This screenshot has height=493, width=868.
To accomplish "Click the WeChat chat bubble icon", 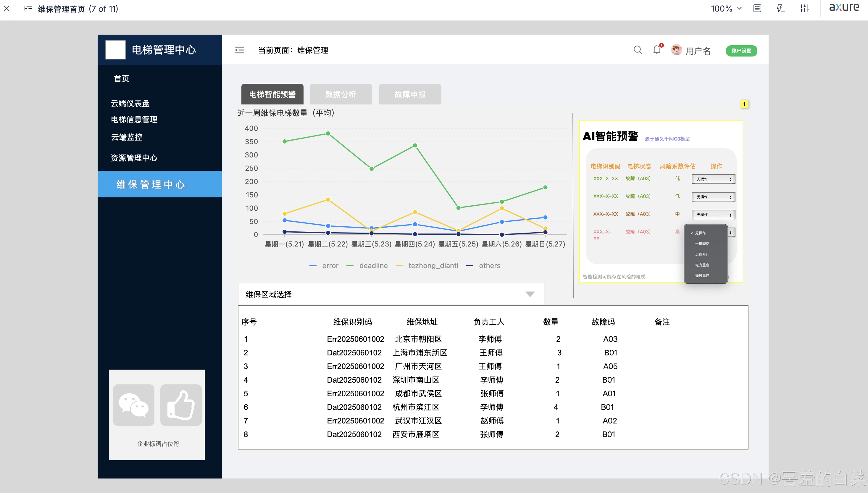I will click(134, 405).
